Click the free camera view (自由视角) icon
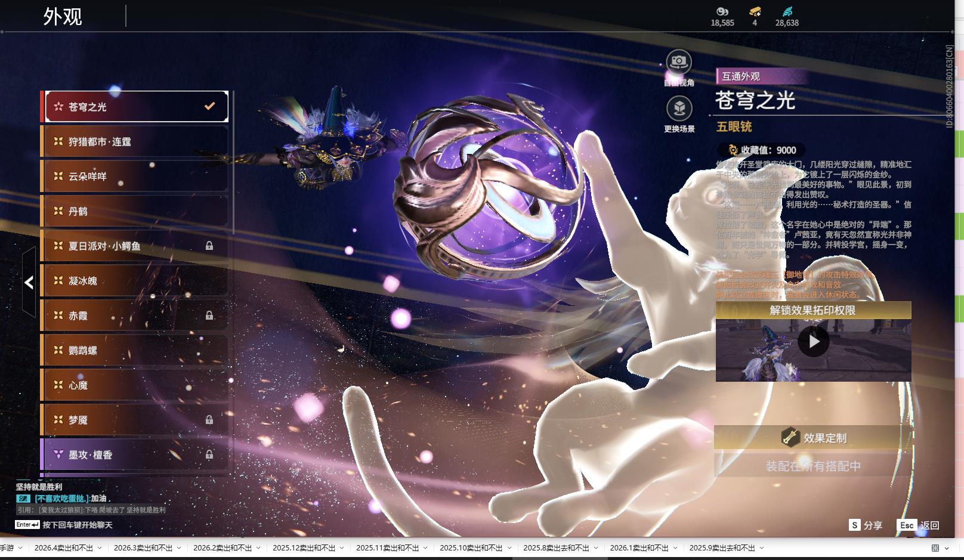This screenshot has height=560, width=964. coord(679,61)
